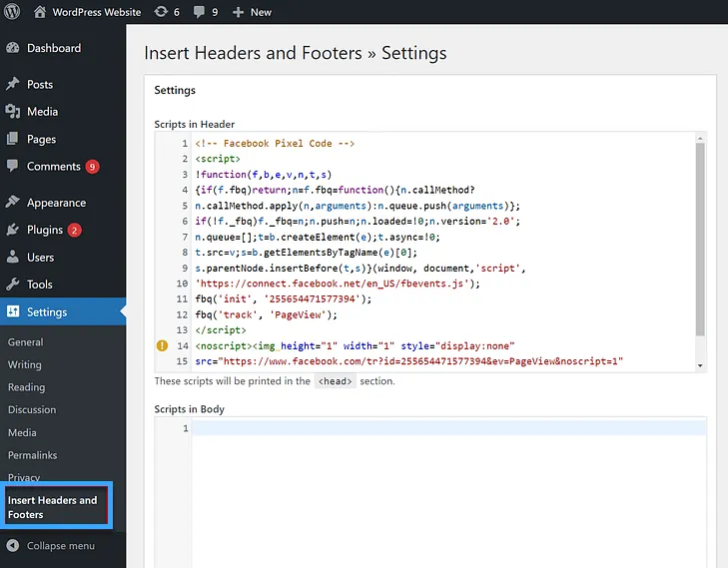Click the warning icon on line 14
This screenshot has width=728, height=568.
(x=162, y=345)
